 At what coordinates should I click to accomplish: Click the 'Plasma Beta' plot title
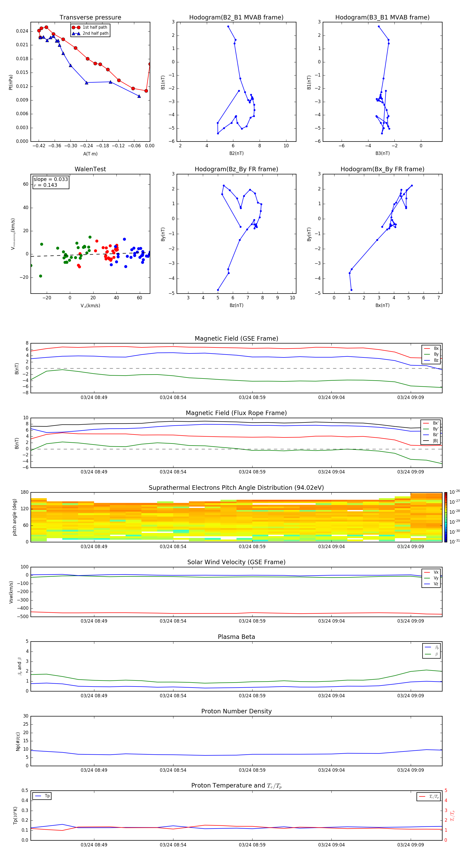point(236,637)
